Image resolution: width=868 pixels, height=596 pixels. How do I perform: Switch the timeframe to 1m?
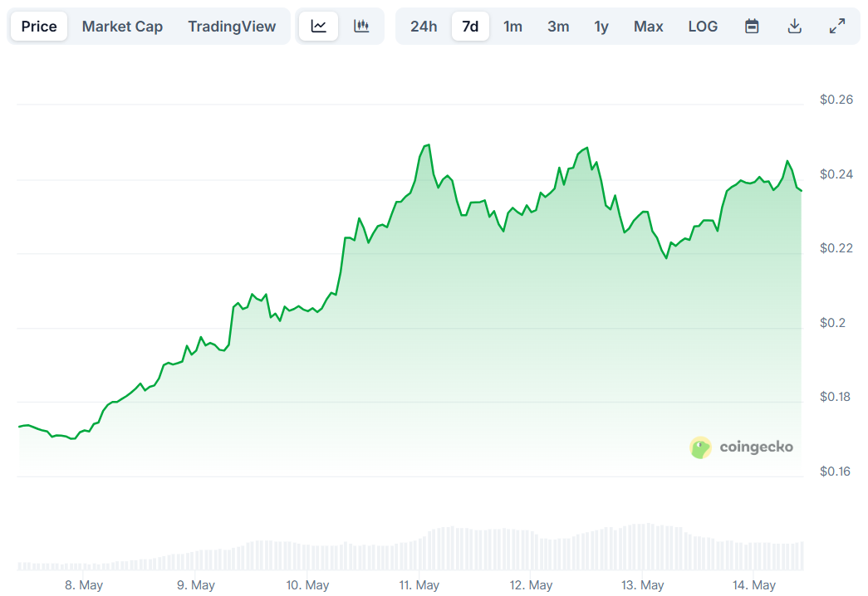click(x=512, y=26)
